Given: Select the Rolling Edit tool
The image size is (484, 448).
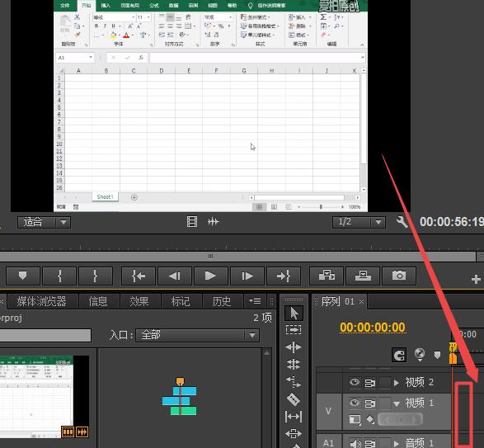Looking at the screenshot, I should pos(294,365).
